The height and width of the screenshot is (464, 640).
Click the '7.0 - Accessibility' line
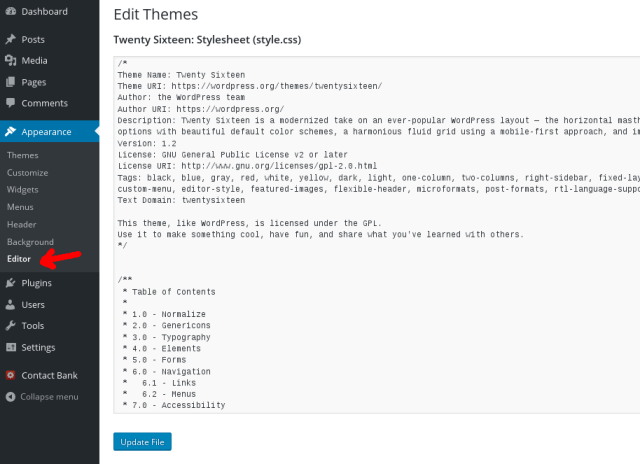[x=174, y=405]
